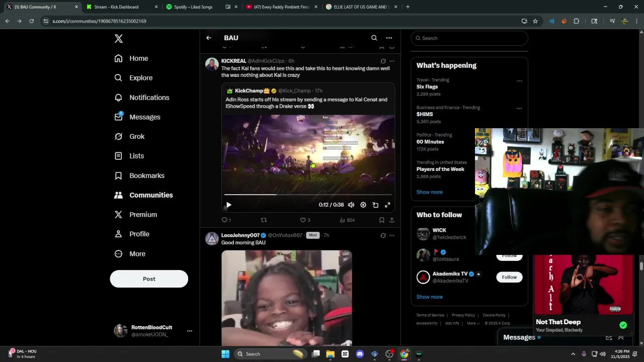The width and height of the screenshot is (644, 362).
Task: Open File Explorer from taskbar
Action: pos(331,354)
